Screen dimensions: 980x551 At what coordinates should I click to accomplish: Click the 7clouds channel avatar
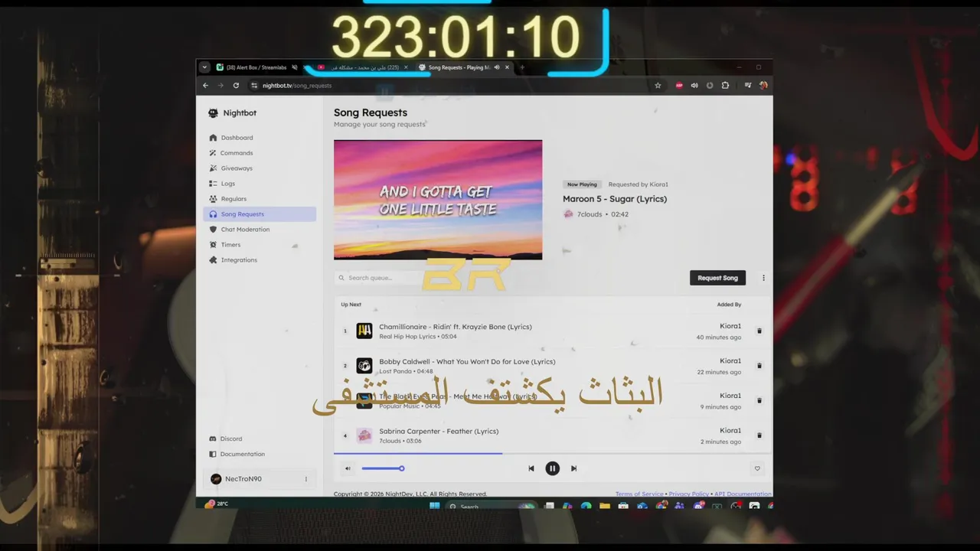(x=568, y=214)
